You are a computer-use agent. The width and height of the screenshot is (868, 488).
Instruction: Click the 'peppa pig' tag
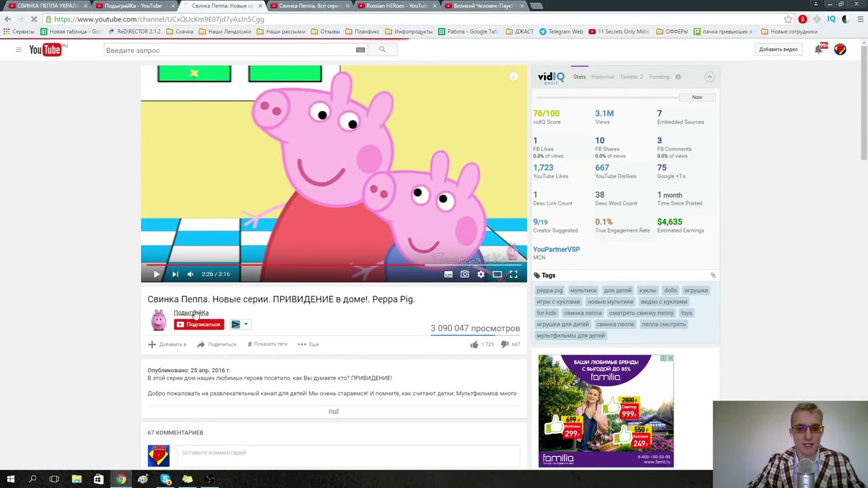click(x=549, y=290)
